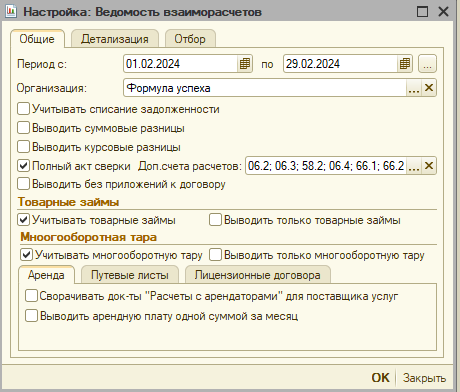Open organization selection list for Формула успеха
Image resolution: width=460 pixels, height=392 pixels.
[414, 88]
